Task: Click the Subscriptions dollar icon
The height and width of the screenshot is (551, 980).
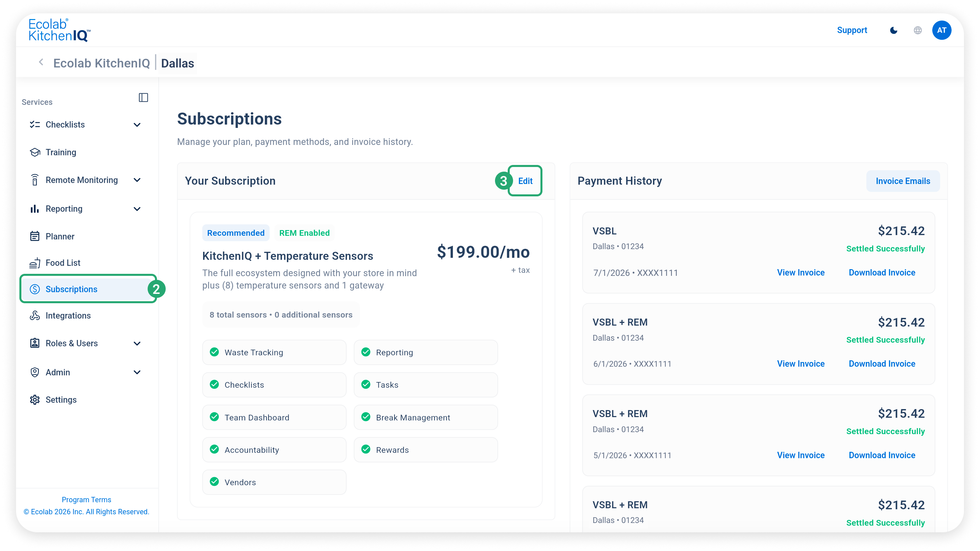Action: pyautogui.click(x=35, y=289)
